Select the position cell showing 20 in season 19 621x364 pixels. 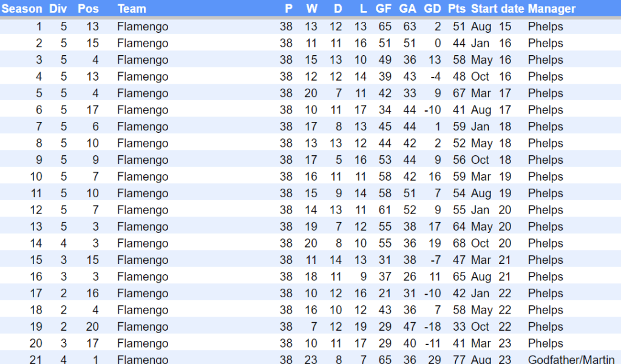tap(92, 326)
